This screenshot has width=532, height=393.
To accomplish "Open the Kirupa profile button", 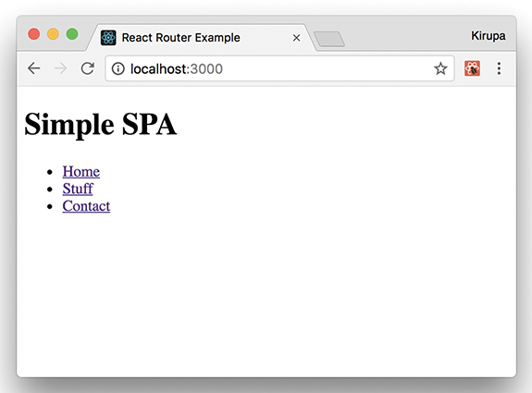I will [x=489, y=36].
